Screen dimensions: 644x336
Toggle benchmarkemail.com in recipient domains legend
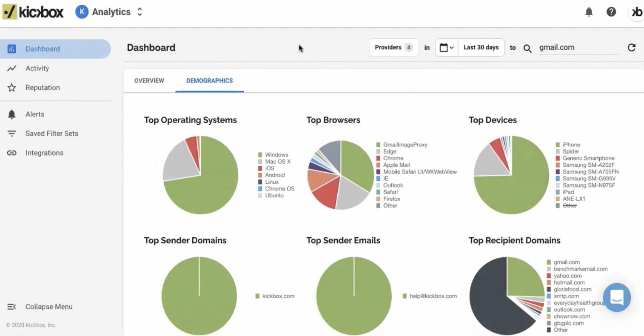tap(577, 269)
